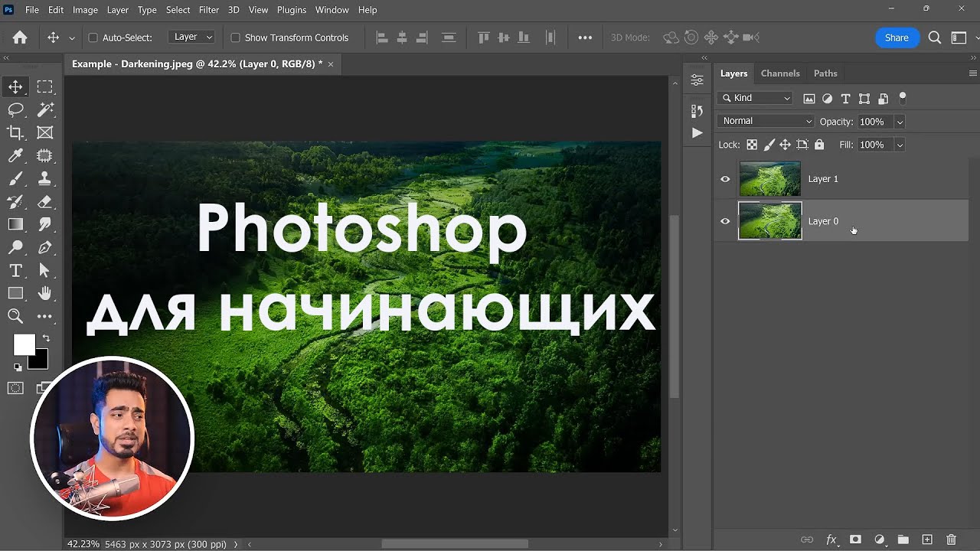Click the Layer 1 thumbnail

coord(770,178)
